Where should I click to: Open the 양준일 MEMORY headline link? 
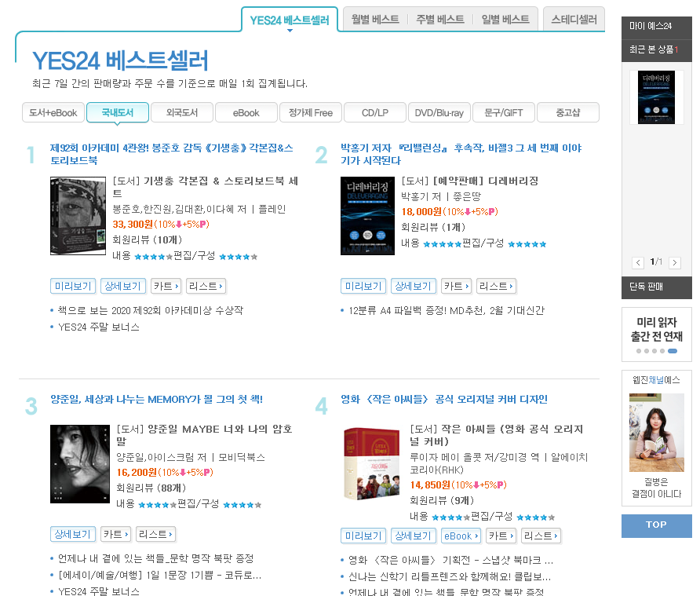pos(156,400)
